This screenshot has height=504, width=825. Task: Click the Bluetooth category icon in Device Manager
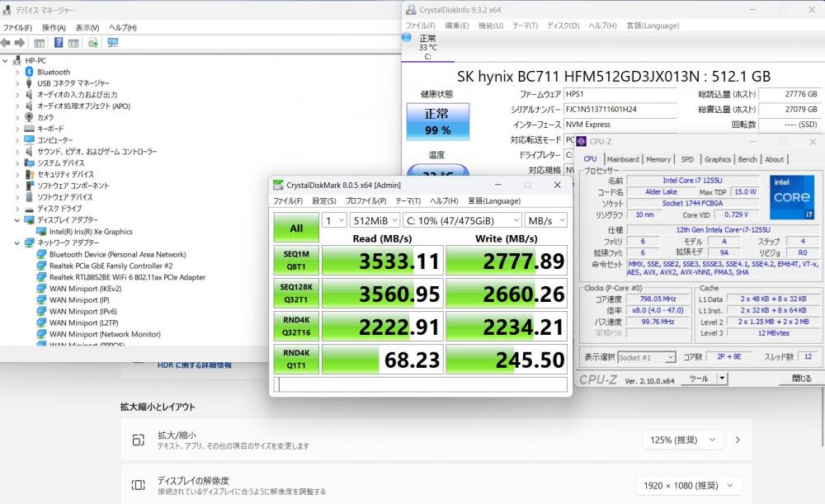[30, 72]
